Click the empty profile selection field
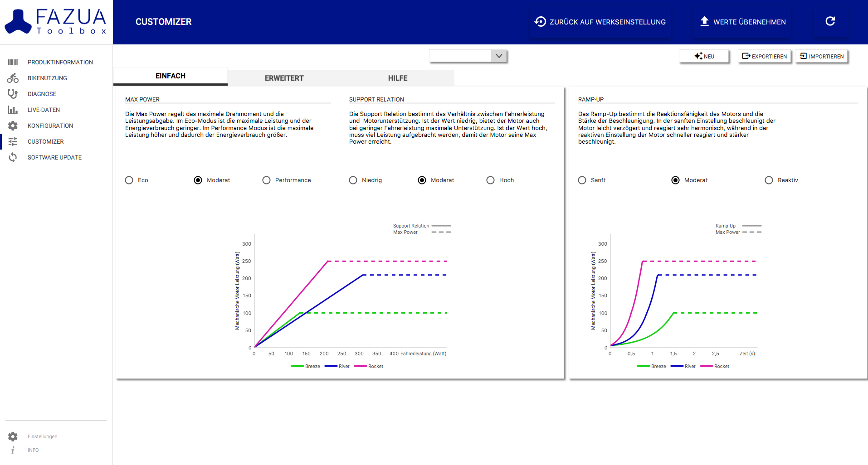Viewport: 868px width, 465px height. pos(460,56)
